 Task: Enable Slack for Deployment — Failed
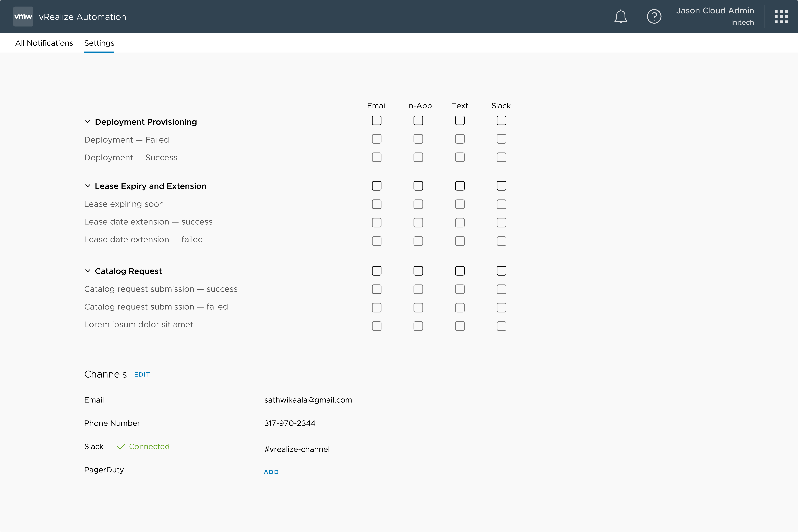click(x=502, y=139)
